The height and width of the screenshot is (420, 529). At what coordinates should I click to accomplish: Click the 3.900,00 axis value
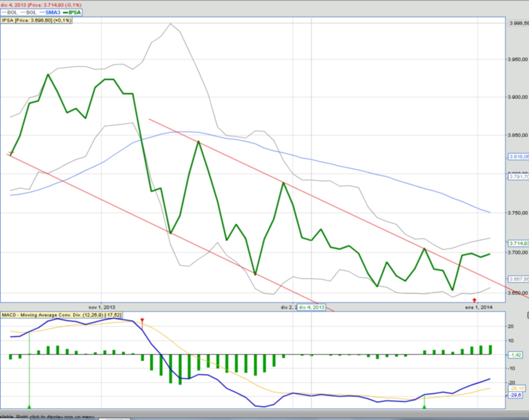[x=518, y=97]
